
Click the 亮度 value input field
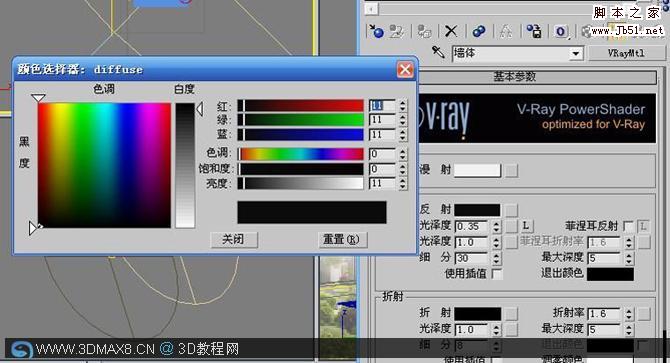[383, 184]
